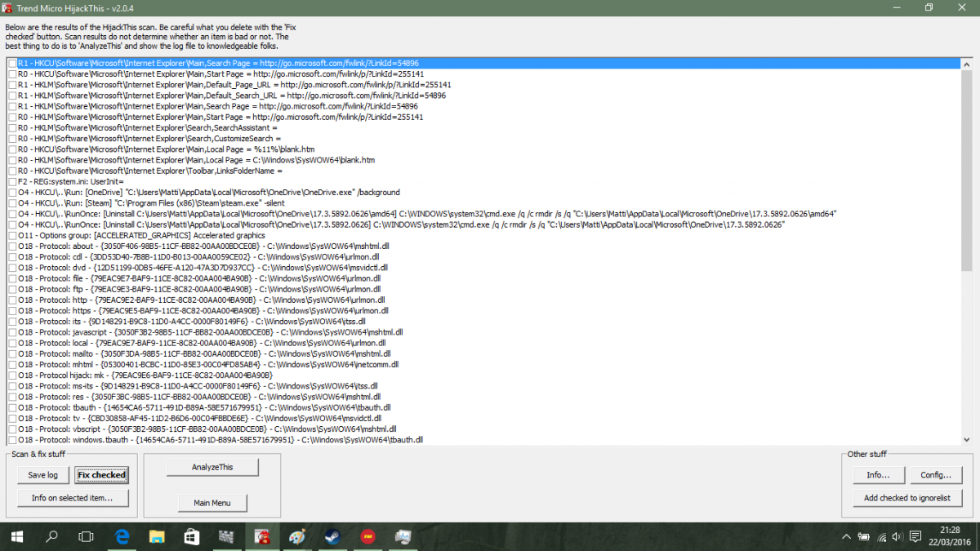The height and width of the screenshot is (551, 980).
Task: Select the O18 Protocol http urlmon.dll row
Action: 483,300
